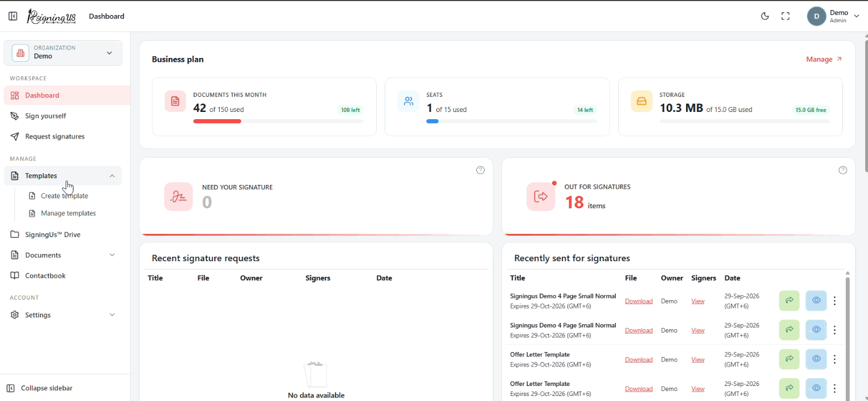Click the Documents this month icon
The image size is (868, 401).
pyautogui.click(x=175, y=101)
